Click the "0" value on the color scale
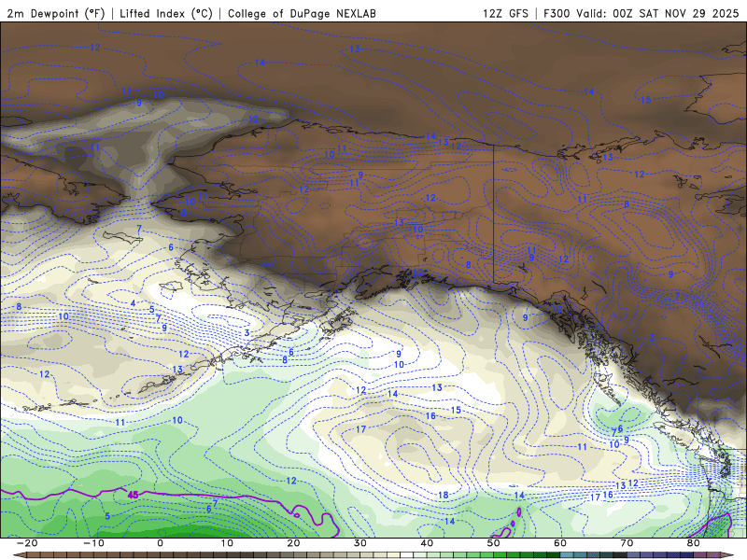This screenshot has width=747, height=560. tap(160, 543)
